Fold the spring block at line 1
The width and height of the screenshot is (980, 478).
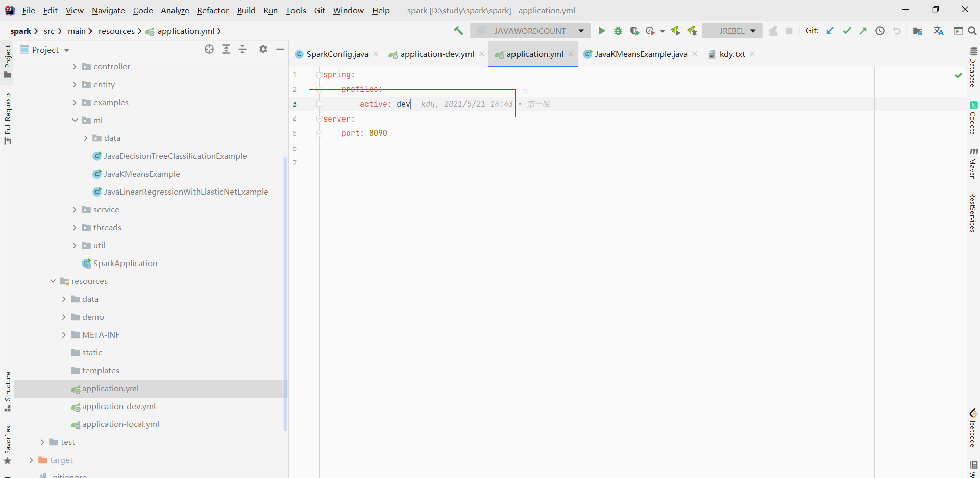pos(319,75)
